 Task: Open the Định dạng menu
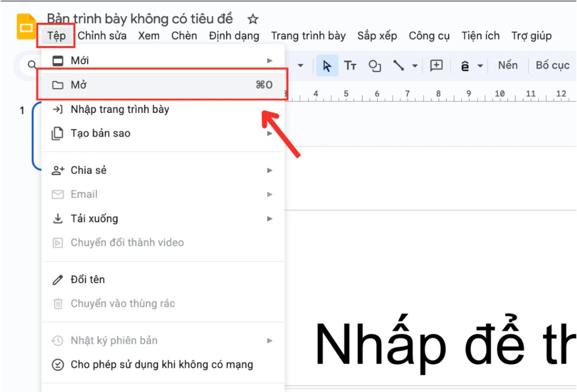pos(234,35)
